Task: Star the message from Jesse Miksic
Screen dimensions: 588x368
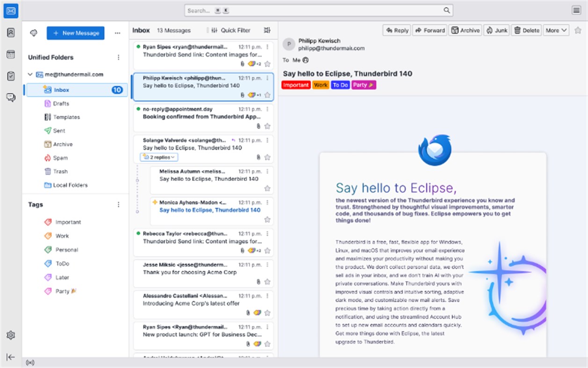Action: tap(267, 281)
